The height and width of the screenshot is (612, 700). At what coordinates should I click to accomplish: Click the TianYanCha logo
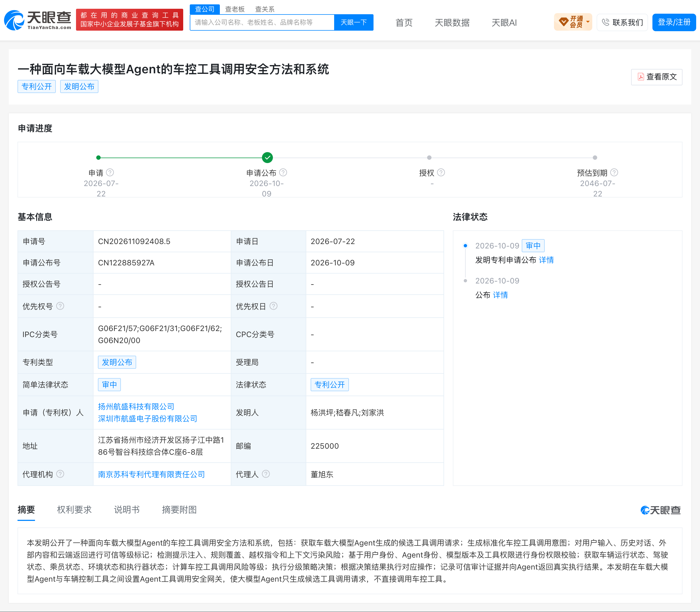37,20
